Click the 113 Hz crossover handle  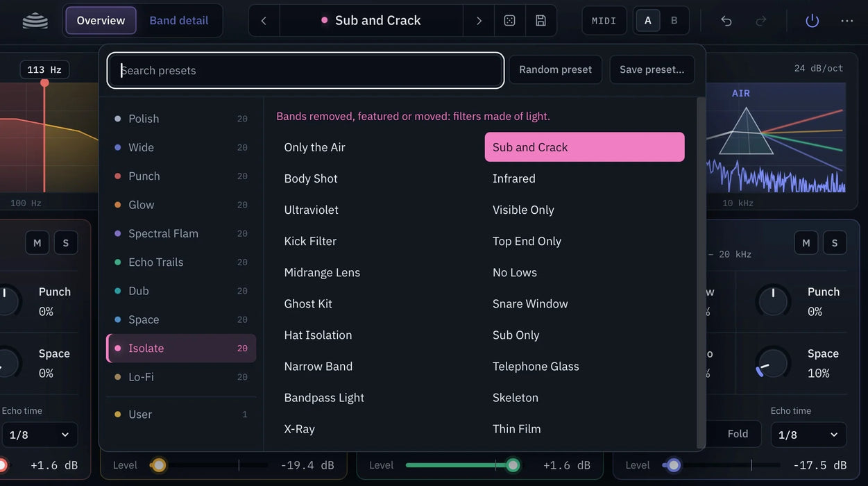coord(44,83)
